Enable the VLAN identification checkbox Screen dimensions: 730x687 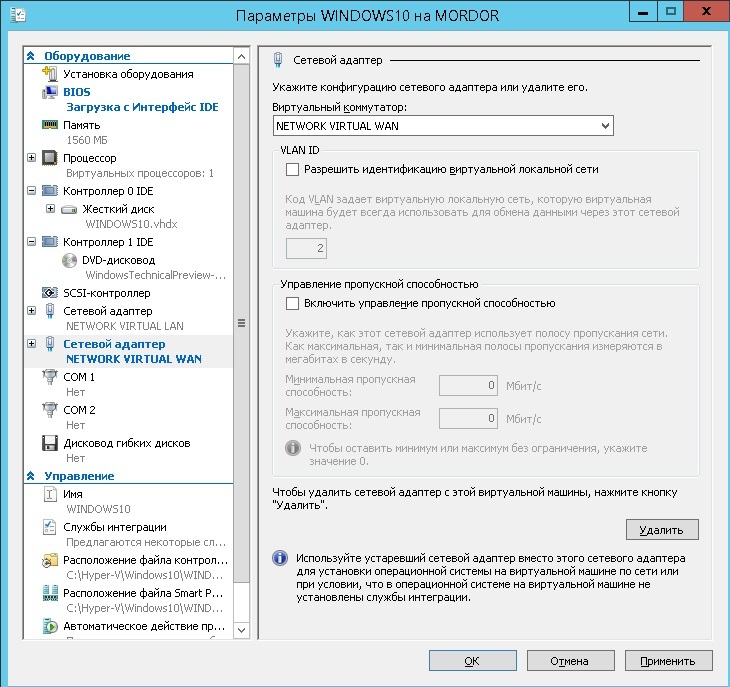click(x=293, y=170)
